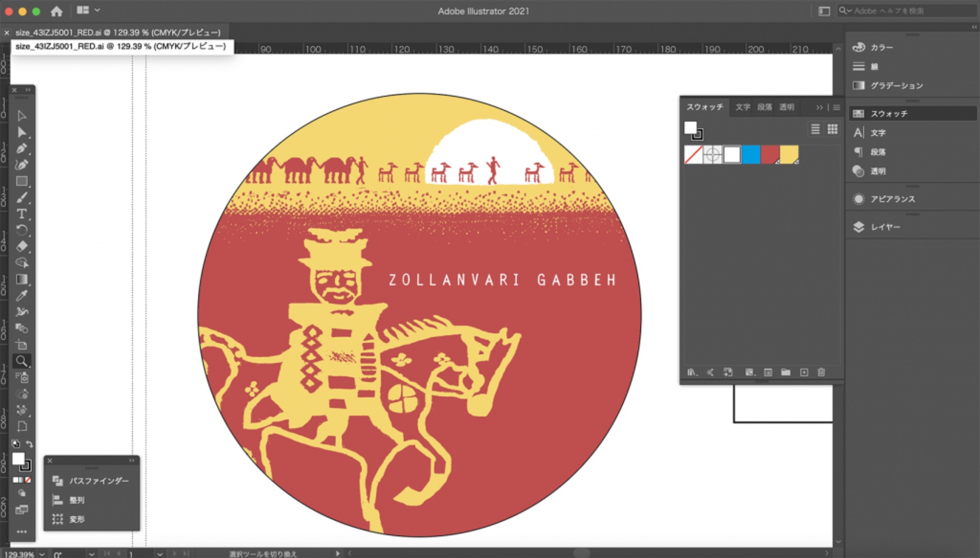The width and height of the screenshot is (980, 558).
Task: Select the スウォッチ tab
Action: click(x=705, y=107)
